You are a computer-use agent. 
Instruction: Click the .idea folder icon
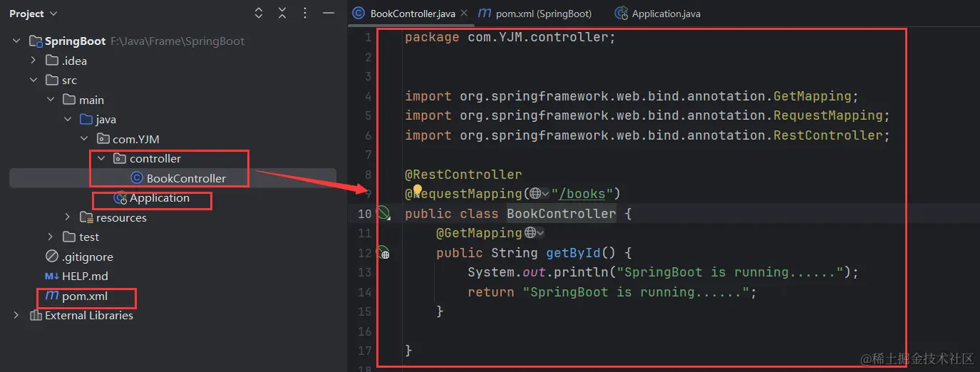(x=52, y=61)
